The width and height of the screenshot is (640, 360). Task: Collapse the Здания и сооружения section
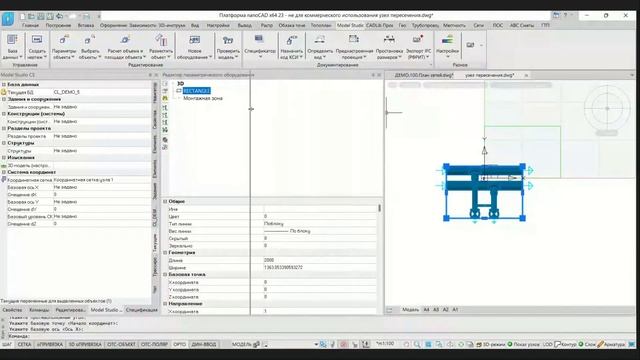[4, 99]
